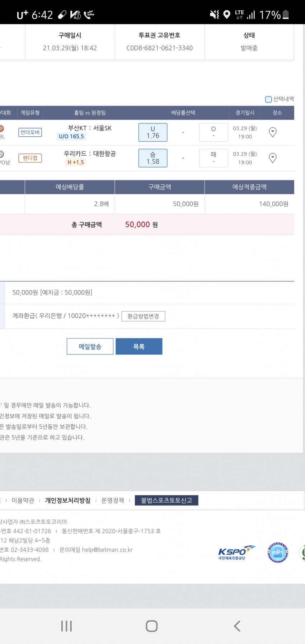This screenshot has width=305, height=644.
Task: Tap the KSPO logo in footer
Action: (236, 553)
